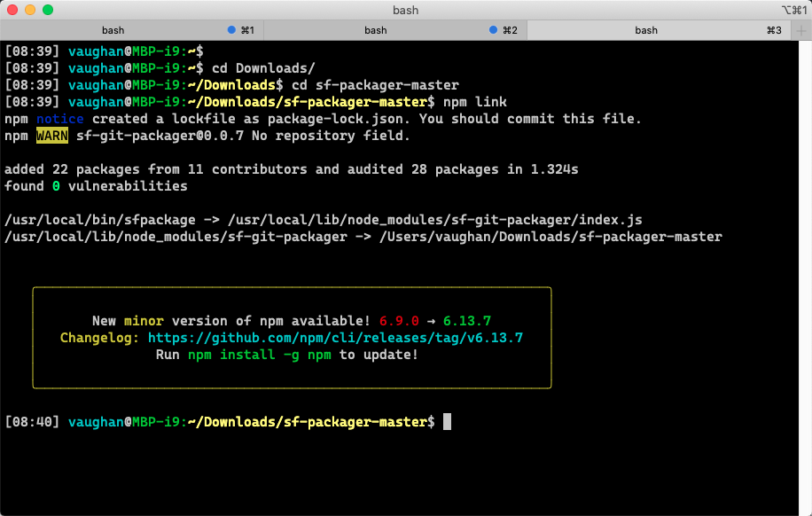Open a new terminal tab with plus
The height and width of the screenshot is (516, 812).
(801, 30)
